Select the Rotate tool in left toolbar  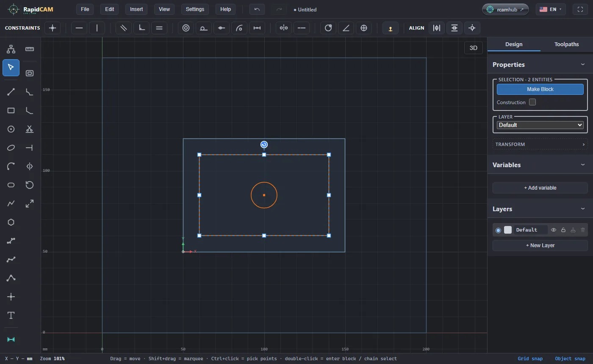30,185
